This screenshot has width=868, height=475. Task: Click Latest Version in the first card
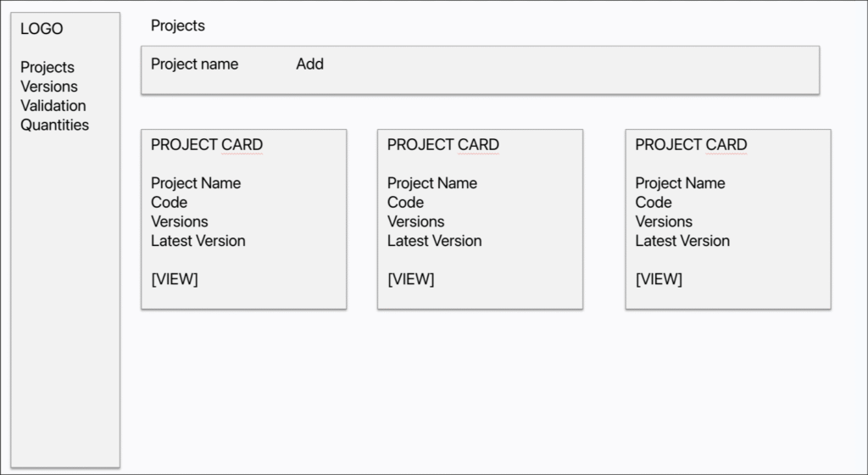point(198,241)
